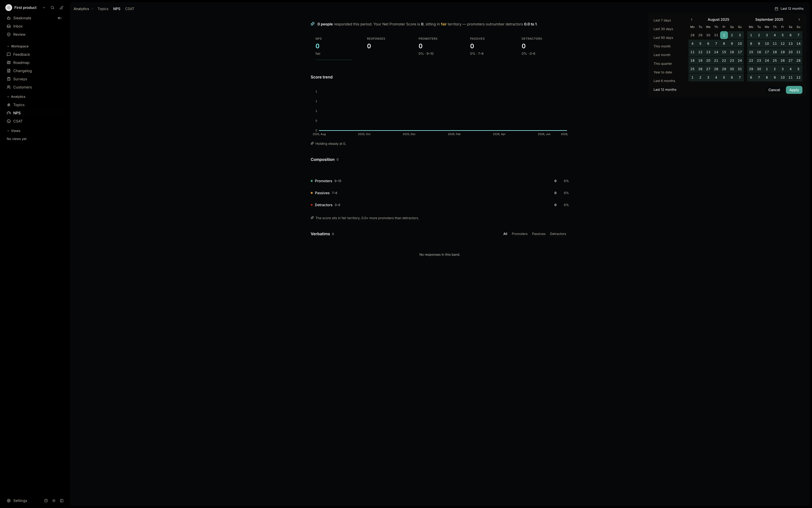812x508 pixels.
Task: Click the "No views yet" text
Action: pos(16,139)
